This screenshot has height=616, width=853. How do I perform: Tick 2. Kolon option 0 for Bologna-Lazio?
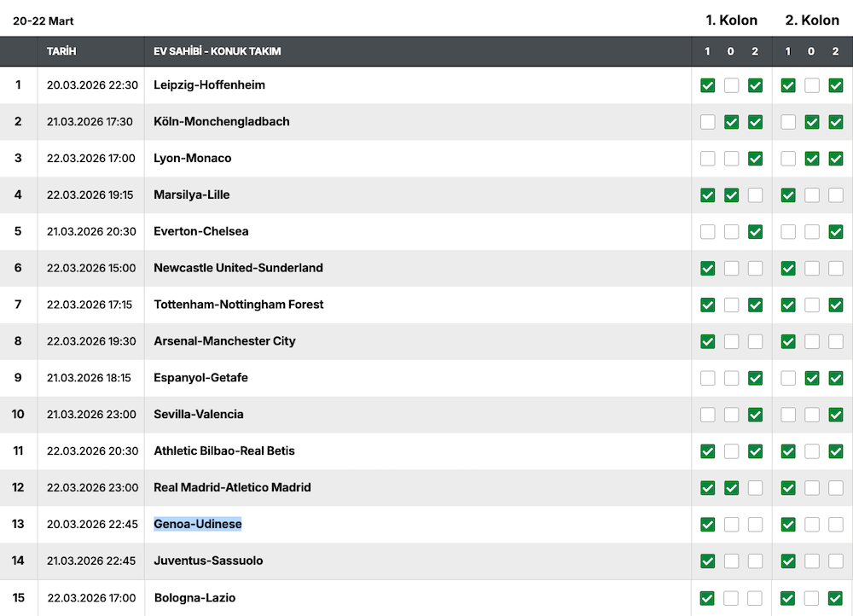pos(812,598)
